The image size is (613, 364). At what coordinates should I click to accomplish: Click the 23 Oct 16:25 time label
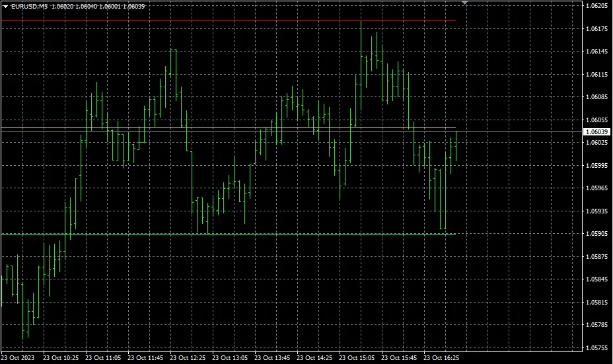click(x=441, y=358)
